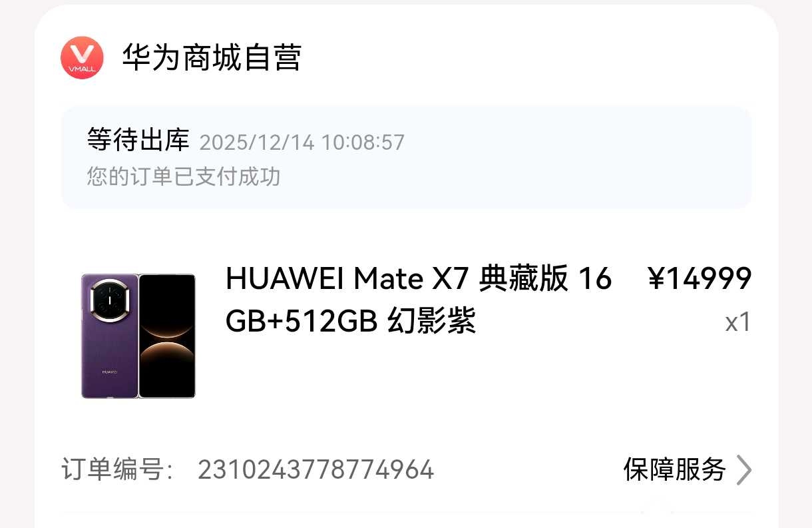Tap the 16 memory spec at the title line end
Image resolution: width=812 pixels, height=528 pixels.
click(x=595, y=279)
